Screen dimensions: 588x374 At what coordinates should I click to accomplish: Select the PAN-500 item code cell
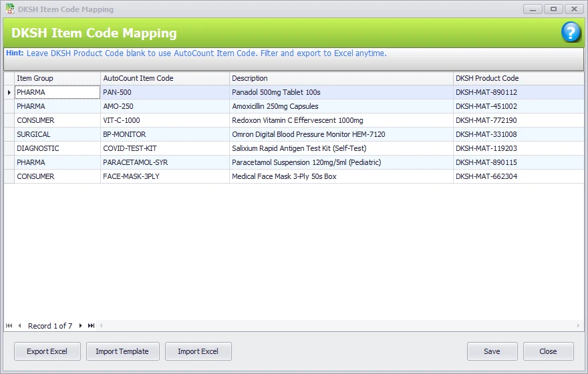(x=165, y=92)
